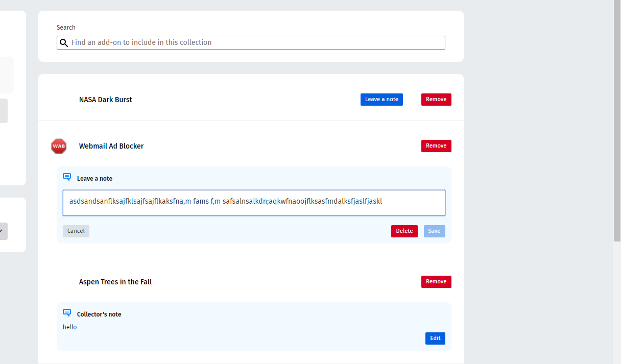621x364 pixels.
Task: Remove Webmail Ad Blocker from collection
Action: pyautogui.click(x=436, y=146)
